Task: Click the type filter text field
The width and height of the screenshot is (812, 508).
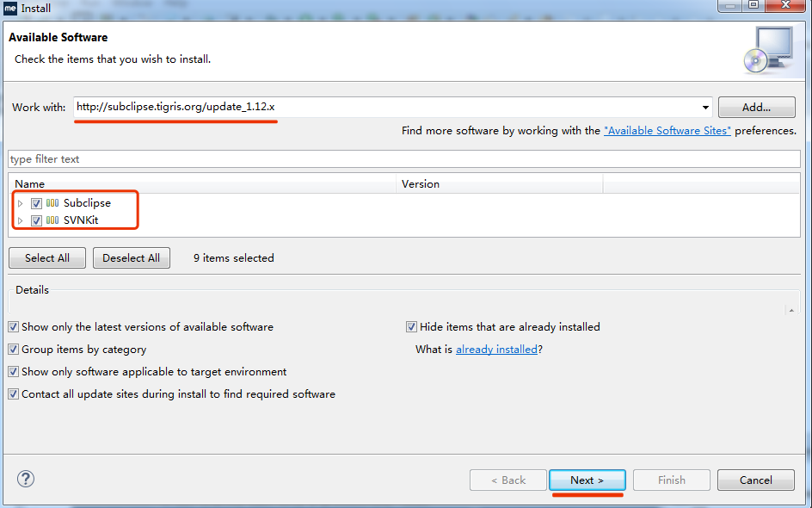Action: pos(404,159)
